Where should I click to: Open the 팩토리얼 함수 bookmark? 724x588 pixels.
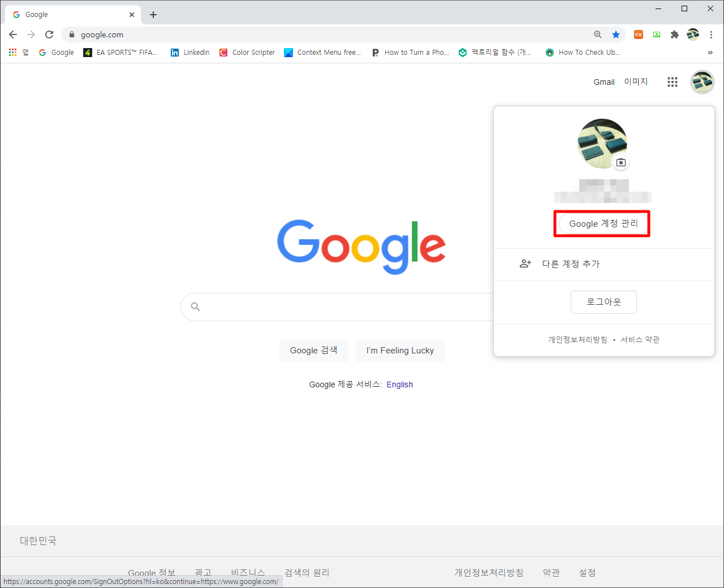pyautogui.click(x=495, y=52)
